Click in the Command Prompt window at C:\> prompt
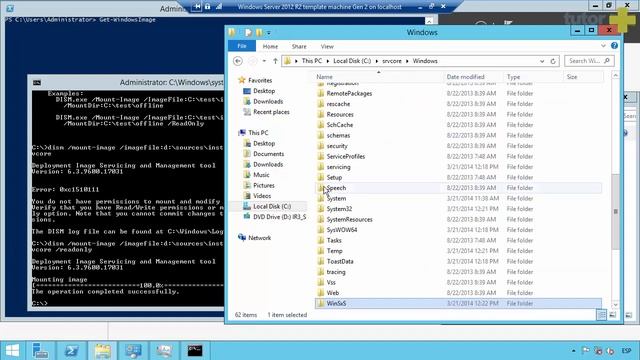Viewport: 640px width, 360px height. [x=40, y=303]
